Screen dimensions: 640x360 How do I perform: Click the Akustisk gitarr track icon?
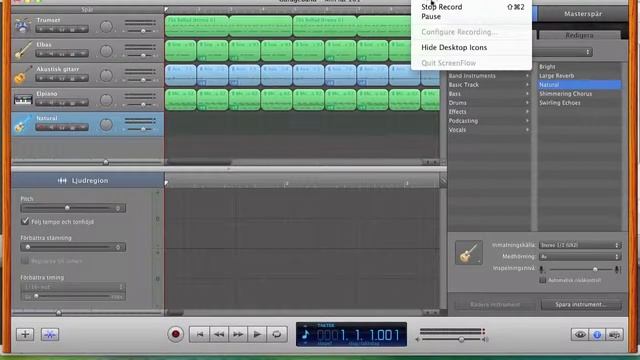click(22, 75)
